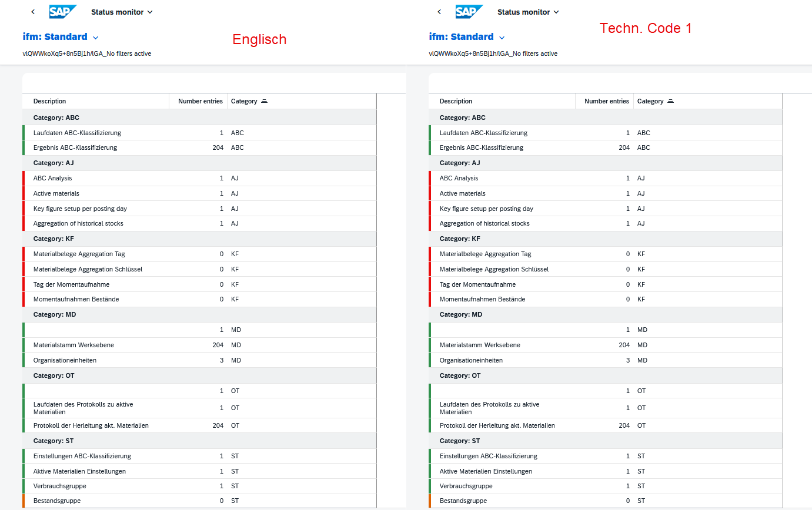
Task: Expand the ifm: Standard variant chevron in right window
Action: 502,38
